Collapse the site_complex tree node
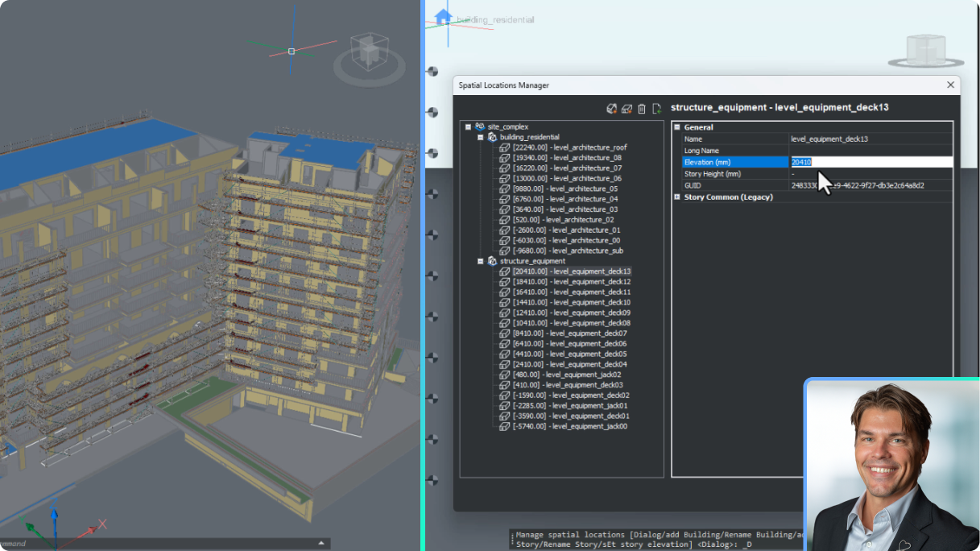The width and height of the screenshot is (980, 551). click(x=469, y=126)
